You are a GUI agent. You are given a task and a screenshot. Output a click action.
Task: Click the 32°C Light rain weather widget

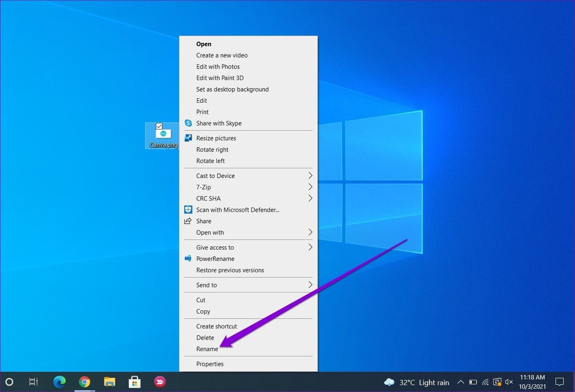coord(416,382)
